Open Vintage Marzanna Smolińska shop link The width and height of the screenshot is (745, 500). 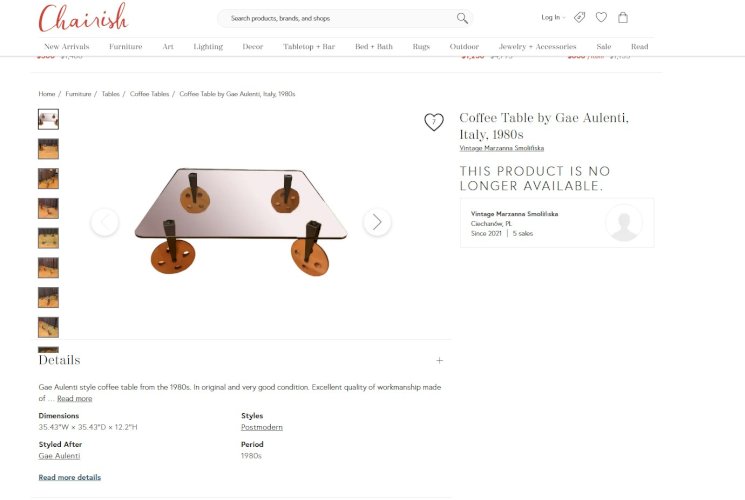(x=502, y=148)
